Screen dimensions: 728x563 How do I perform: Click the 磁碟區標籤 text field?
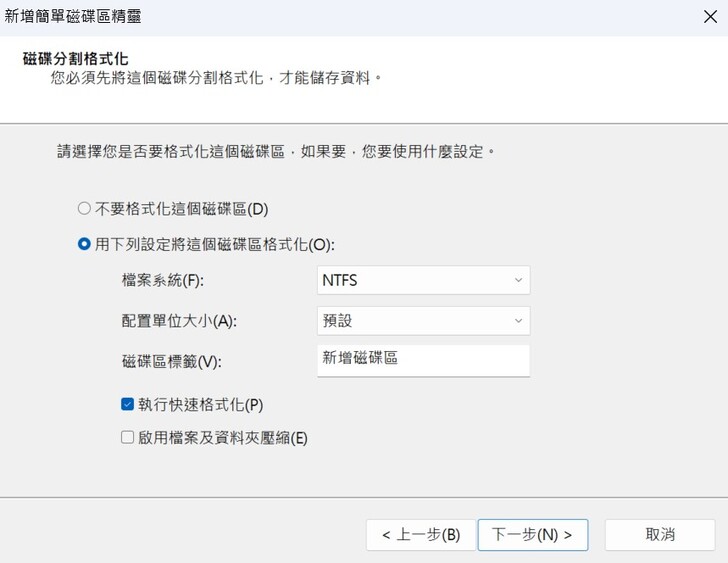[x=422, y=359]
